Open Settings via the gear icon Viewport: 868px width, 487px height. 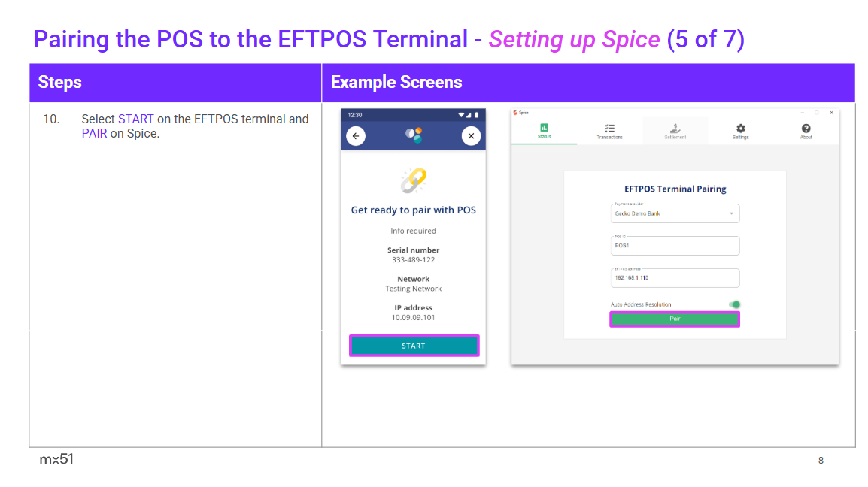coord(740,128)
